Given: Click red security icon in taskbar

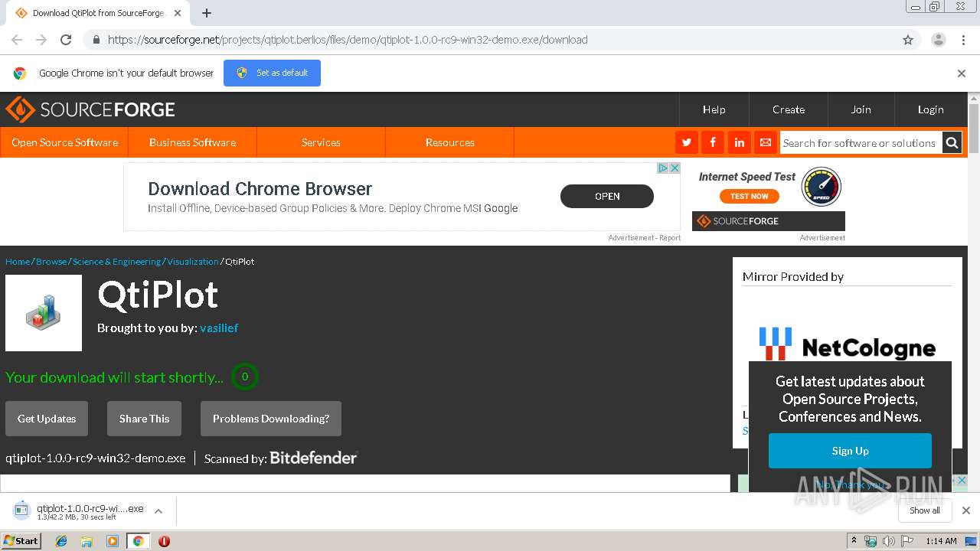Looking at the screenshot, I should point(164,541).
